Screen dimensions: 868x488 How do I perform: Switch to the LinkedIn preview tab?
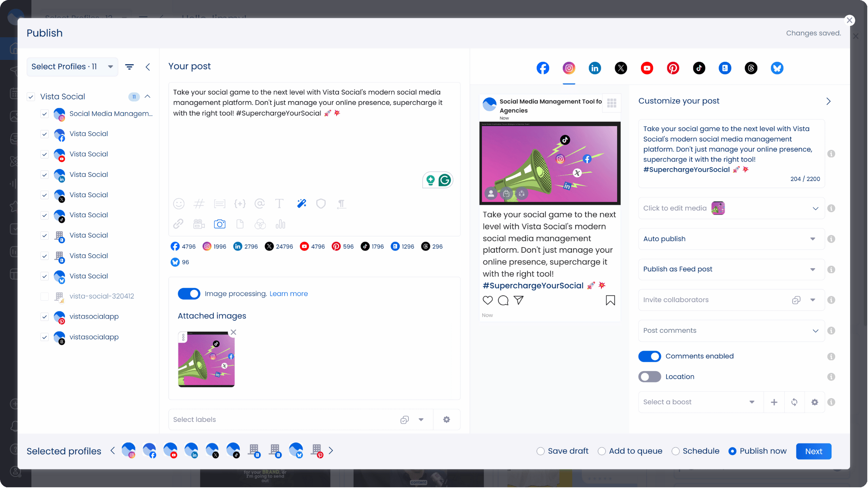[595, 68]
